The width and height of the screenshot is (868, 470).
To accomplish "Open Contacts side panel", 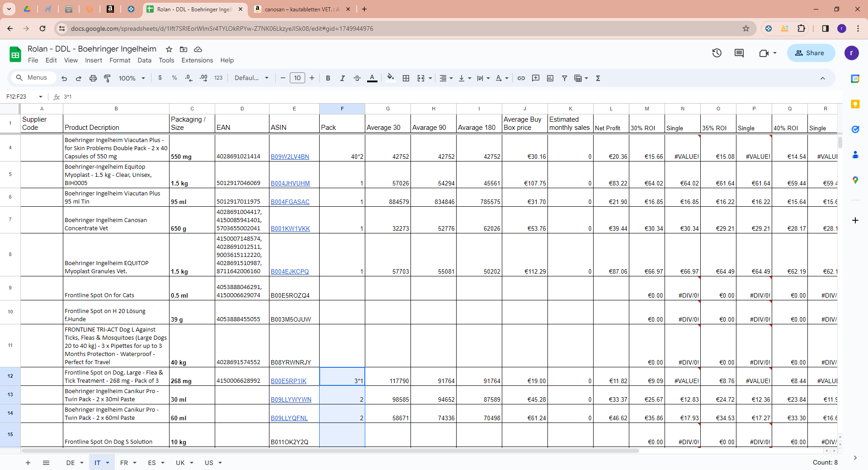I will 855,155.
